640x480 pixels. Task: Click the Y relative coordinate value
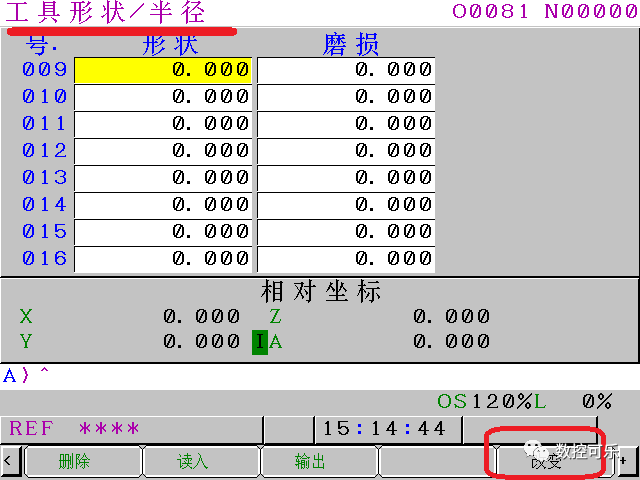click(x=201, y=341)
